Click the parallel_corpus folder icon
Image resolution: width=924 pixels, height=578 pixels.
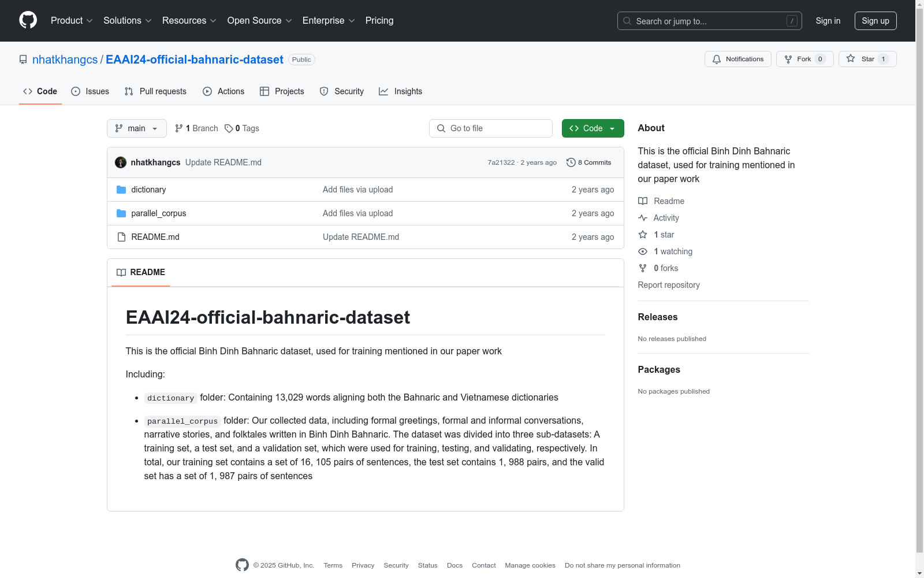[x=121, y=213]
